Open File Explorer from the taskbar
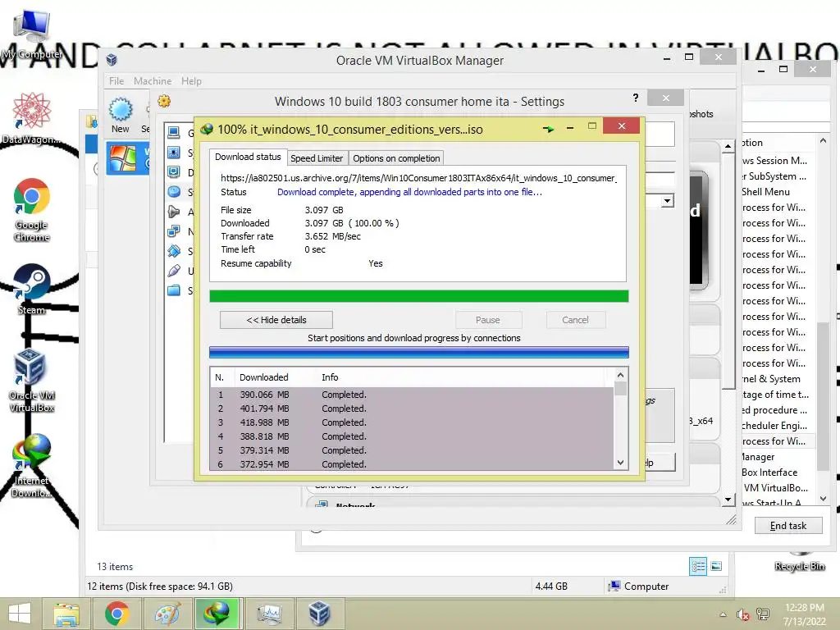Image resolution: width=840 pixels, height=630 pixels. click(x=66, y=614)
